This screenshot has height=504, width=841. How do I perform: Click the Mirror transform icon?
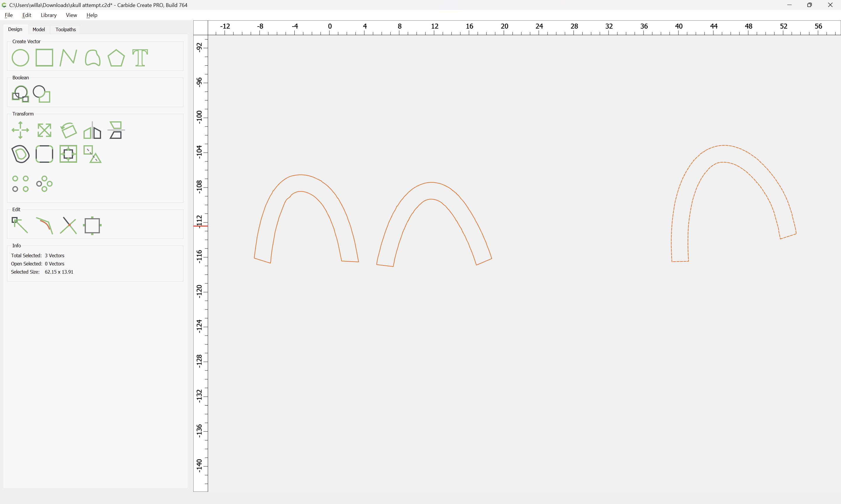(92, 130)
